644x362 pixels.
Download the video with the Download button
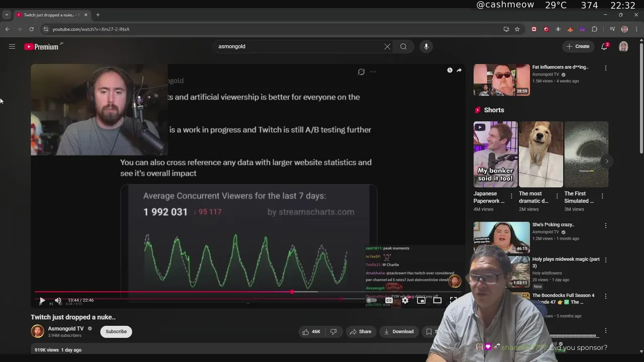tap(398, 332)
